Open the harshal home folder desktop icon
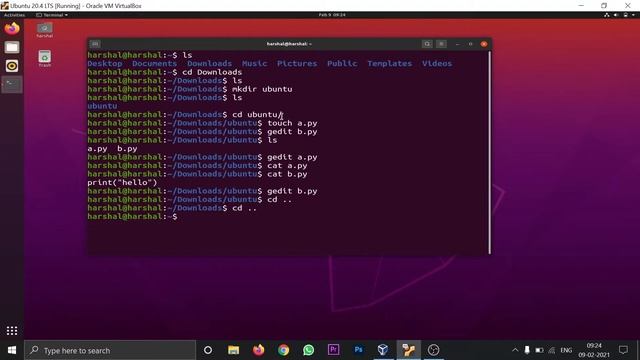 point(44,30)
